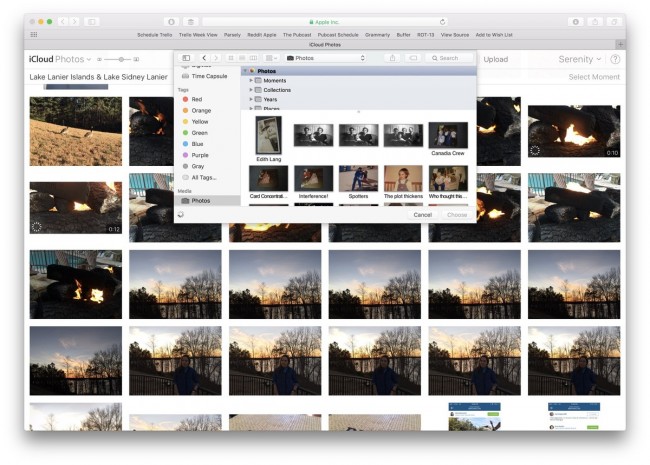Viewport: 650px width, 465px height.
Task: Select Photos under Media in sidebar
Action: [x=200, y=200]
